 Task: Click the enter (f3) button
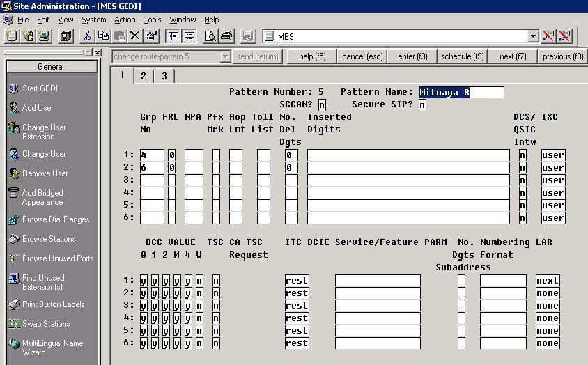coord(412,56)
